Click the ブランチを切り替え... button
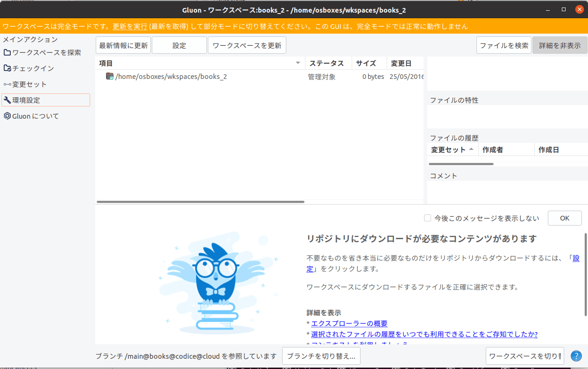This screenshot has height=369, width=588. [321, 356]
